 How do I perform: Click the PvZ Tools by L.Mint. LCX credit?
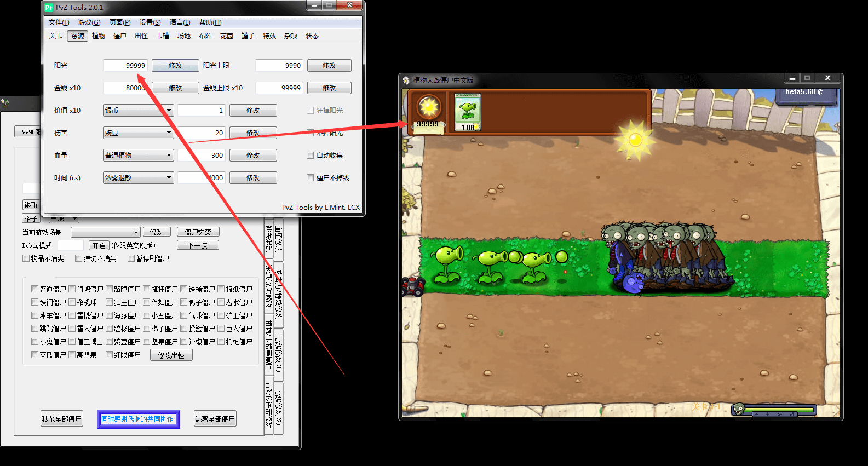coord(321,208)
